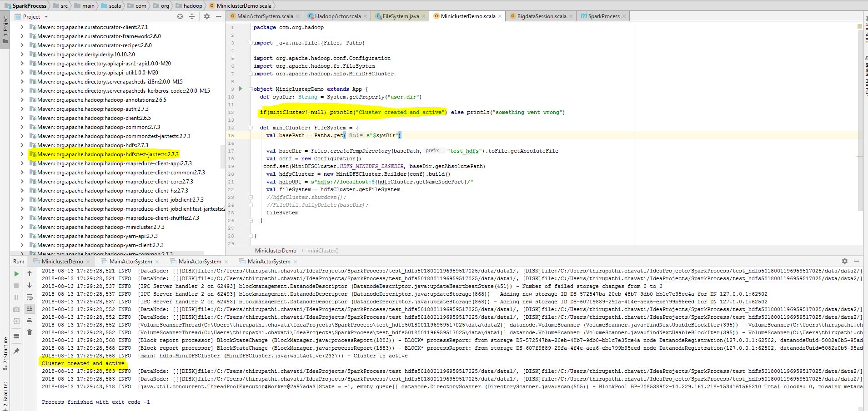The width and height of the screenshot is (868, 411).
Task: Click miniCluster() in editor breadcrumb bar
Action: click(x=323, y=251)
